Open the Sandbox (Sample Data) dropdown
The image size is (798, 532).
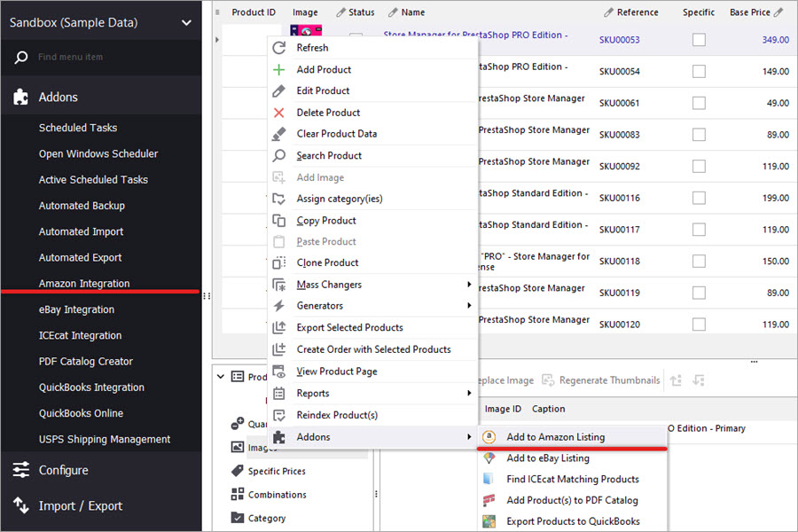point(187,23)
